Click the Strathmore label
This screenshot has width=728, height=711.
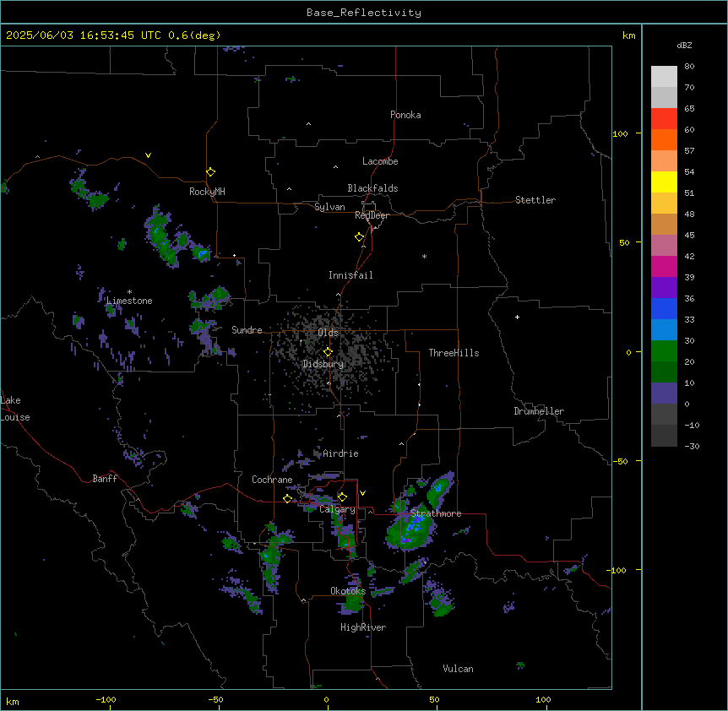coord(436,513)
